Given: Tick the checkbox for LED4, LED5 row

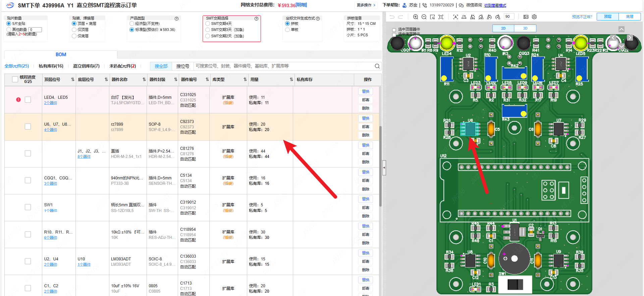Looking at the screenshot, I should 28,100.
